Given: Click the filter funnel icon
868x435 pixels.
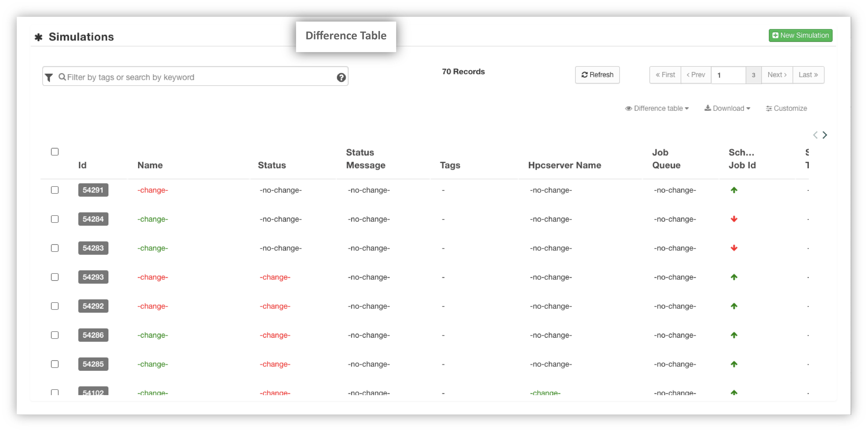Looking at the screenshot, I should click(x=49, y=78).
